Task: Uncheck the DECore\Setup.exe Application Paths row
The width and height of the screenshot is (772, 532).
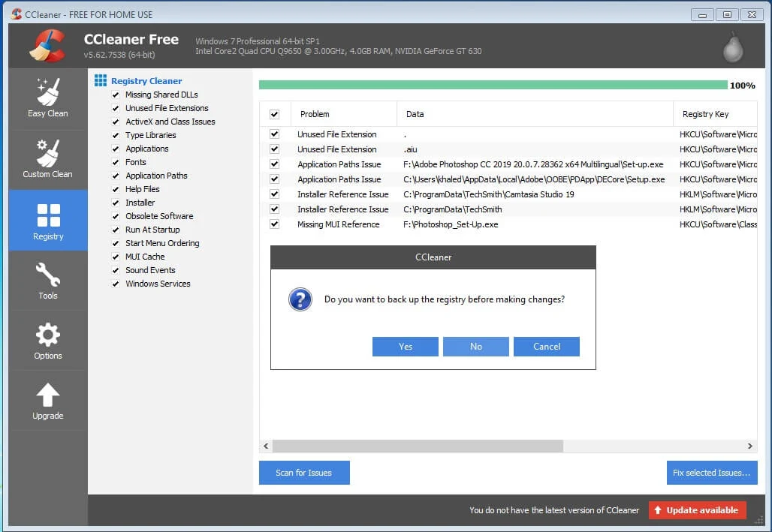Action: pyautogui.click(x=275, y=179)
